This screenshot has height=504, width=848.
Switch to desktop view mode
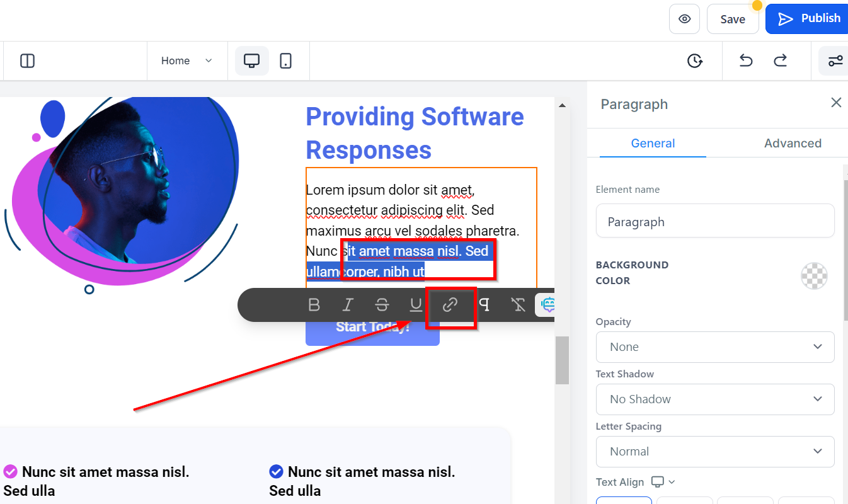coord(252,61)
